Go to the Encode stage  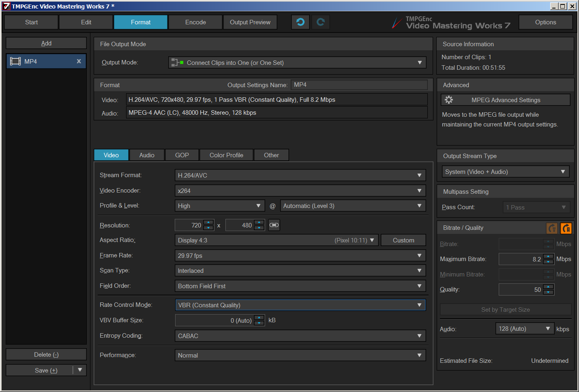[195, 22]
